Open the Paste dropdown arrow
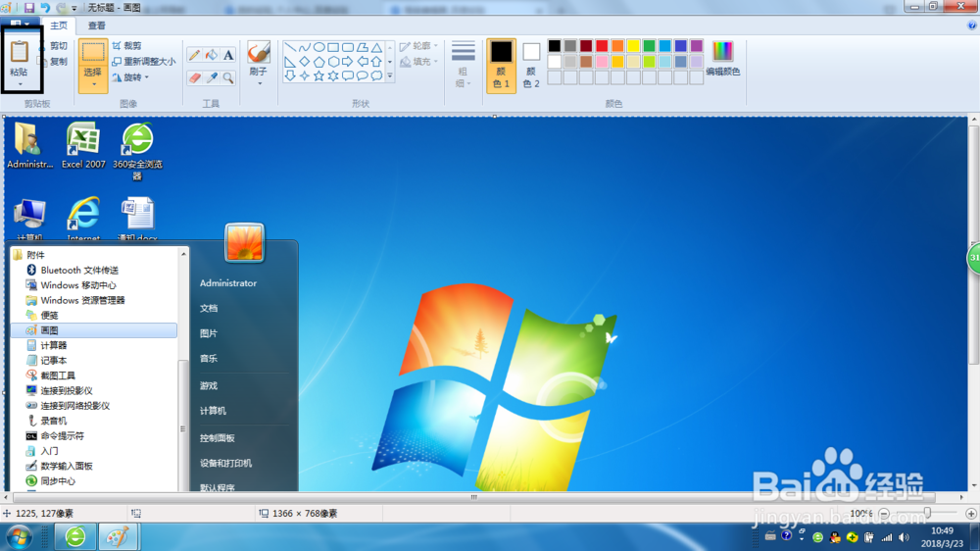This screenshot has height=551, width=980. pos(20,83)
